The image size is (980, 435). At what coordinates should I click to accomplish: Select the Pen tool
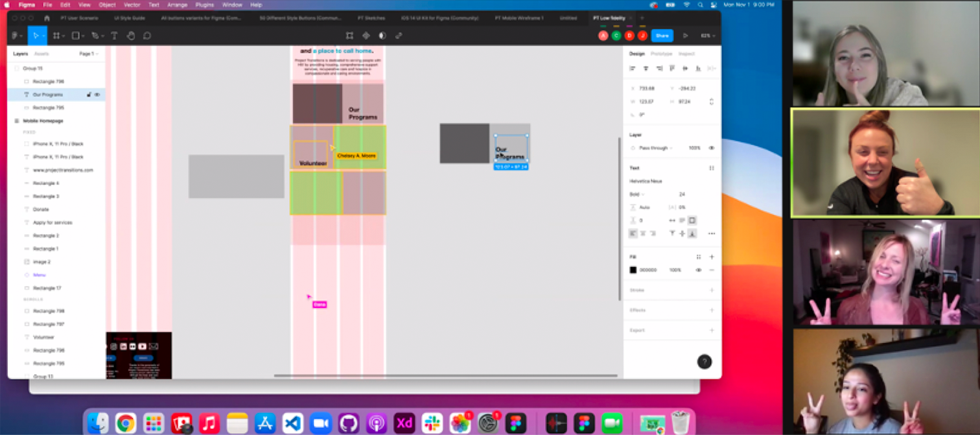[x=95, y=36]
